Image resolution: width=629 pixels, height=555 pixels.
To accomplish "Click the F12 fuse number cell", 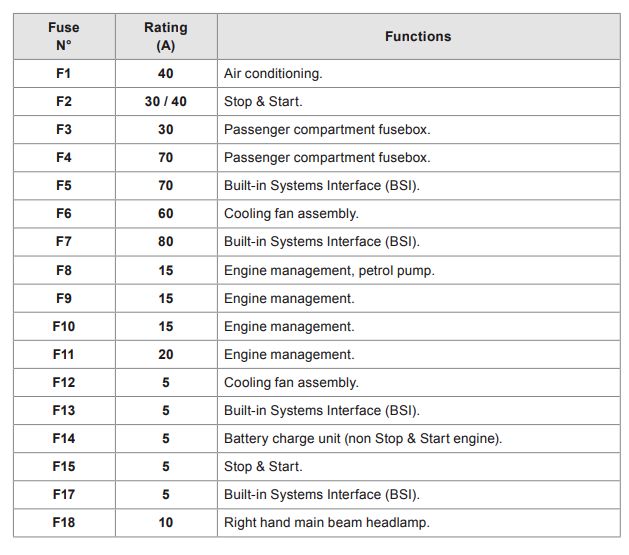I will (x=63, y=382).
